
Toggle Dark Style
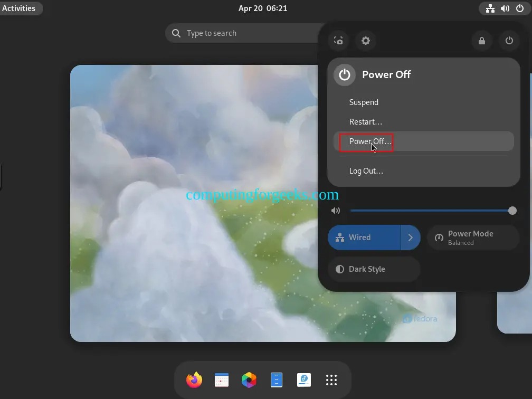[x=374, y=269]
